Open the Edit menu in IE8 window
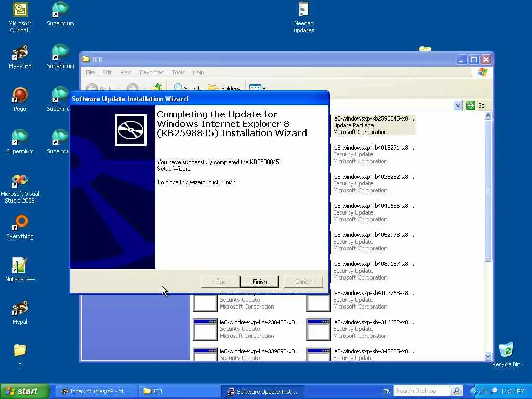532x399 pixels. (x=107, y=72)
